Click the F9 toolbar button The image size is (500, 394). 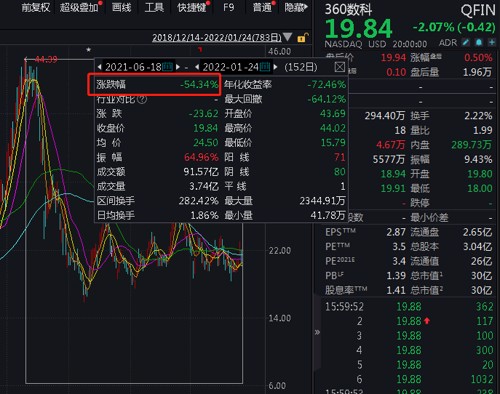coord(229,7)
